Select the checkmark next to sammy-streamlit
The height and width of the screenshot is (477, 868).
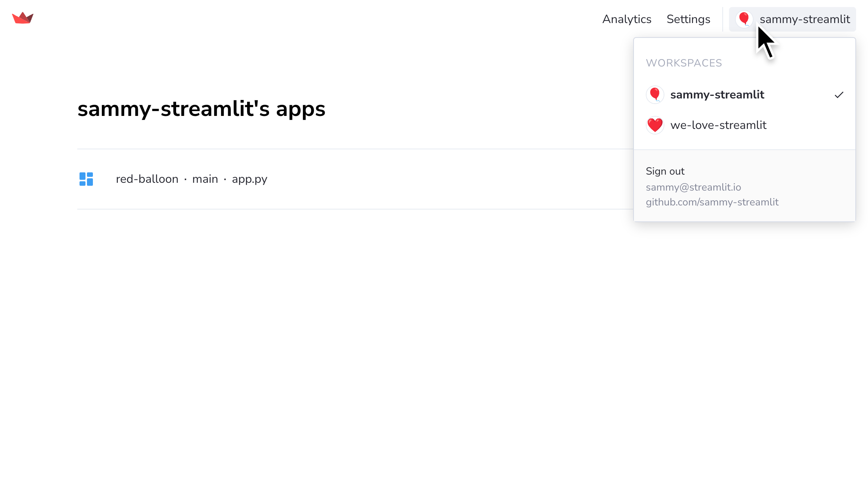(x=839, y=95)
